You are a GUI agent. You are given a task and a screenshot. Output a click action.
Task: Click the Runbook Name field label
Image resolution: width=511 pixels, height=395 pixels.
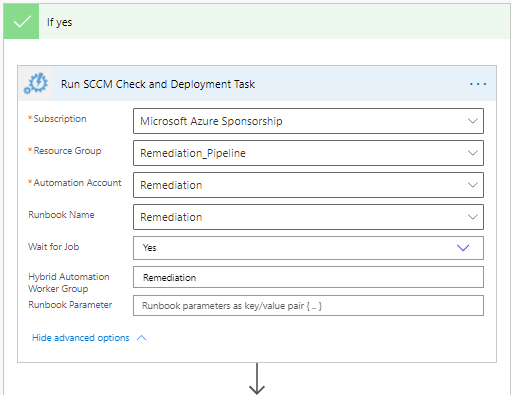click(x=61, y=215)
